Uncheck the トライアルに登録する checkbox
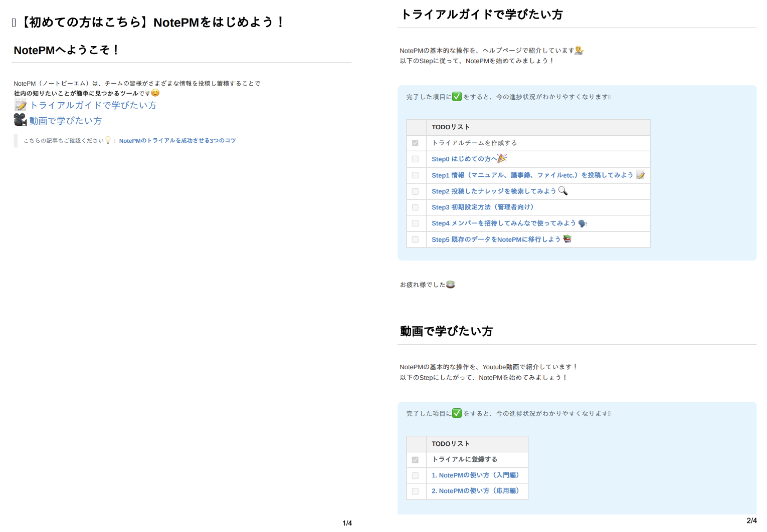The image size is (767, 532). (x=415, y=459)
